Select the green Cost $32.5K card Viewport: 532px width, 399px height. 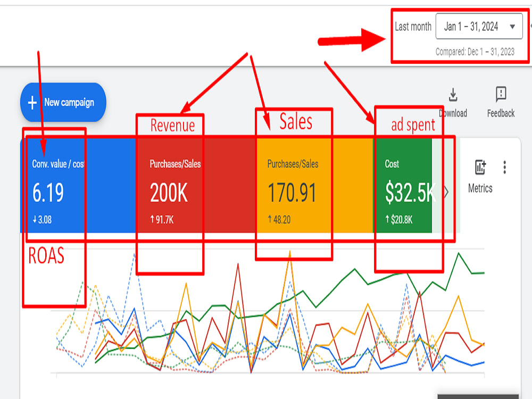coord(403,186)
